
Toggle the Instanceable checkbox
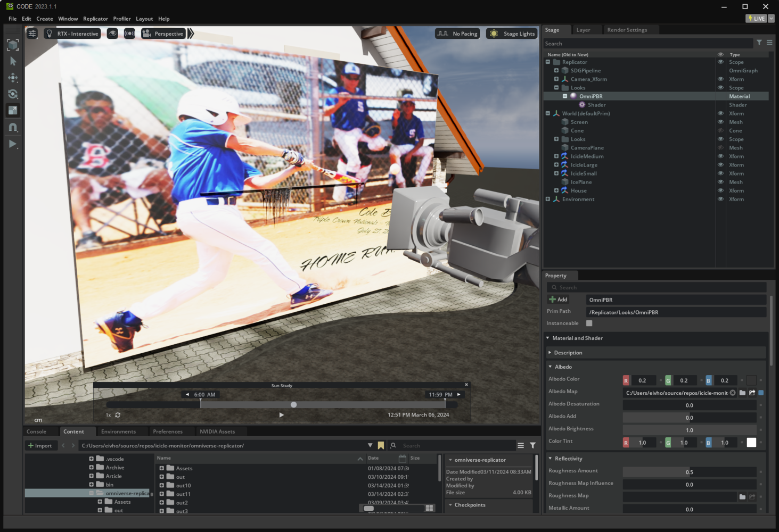pyautogui.click(x=589, y=323)
